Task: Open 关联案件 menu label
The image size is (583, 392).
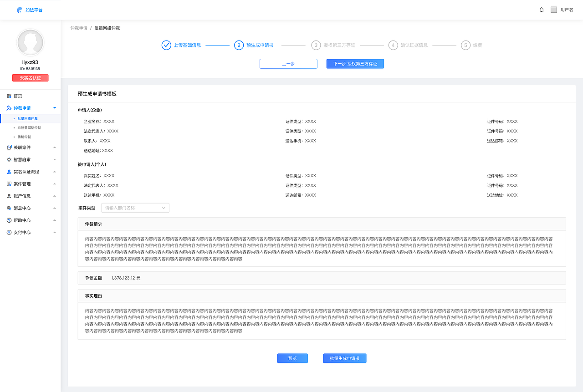Action: pos(22,147)
